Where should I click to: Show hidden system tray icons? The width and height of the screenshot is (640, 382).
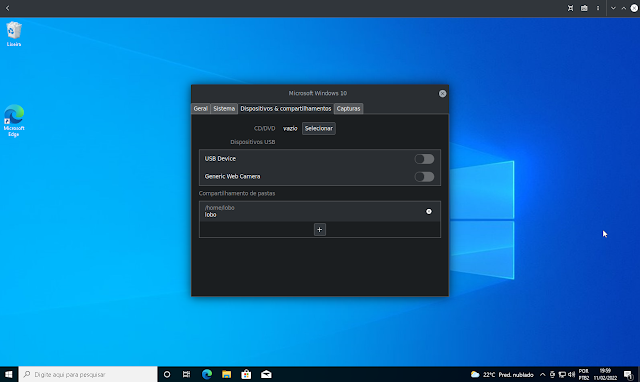click(542, 374)
